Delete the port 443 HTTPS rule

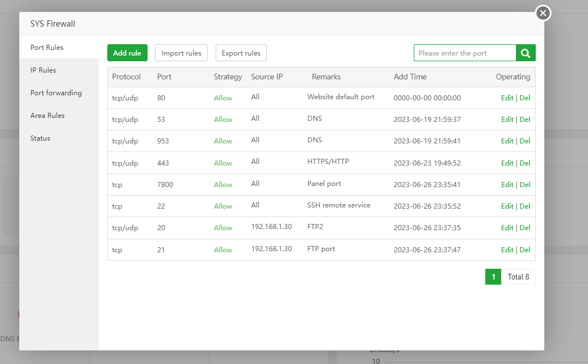pos(525,163)
